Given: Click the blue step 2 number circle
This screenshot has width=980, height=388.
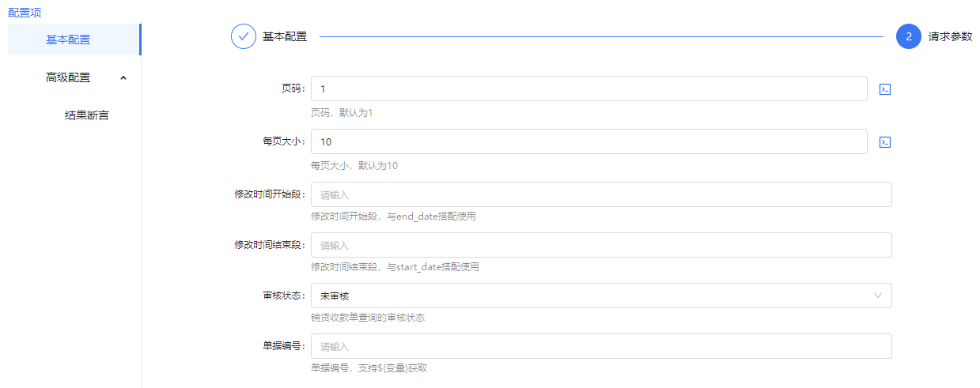Looking at the screenshot, I should [909, 36].
